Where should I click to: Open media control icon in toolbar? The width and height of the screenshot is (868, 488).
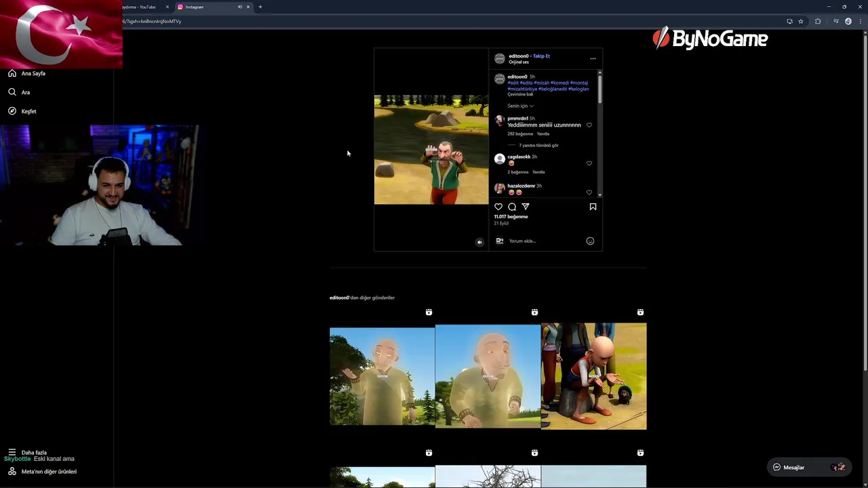coord(835,21)
